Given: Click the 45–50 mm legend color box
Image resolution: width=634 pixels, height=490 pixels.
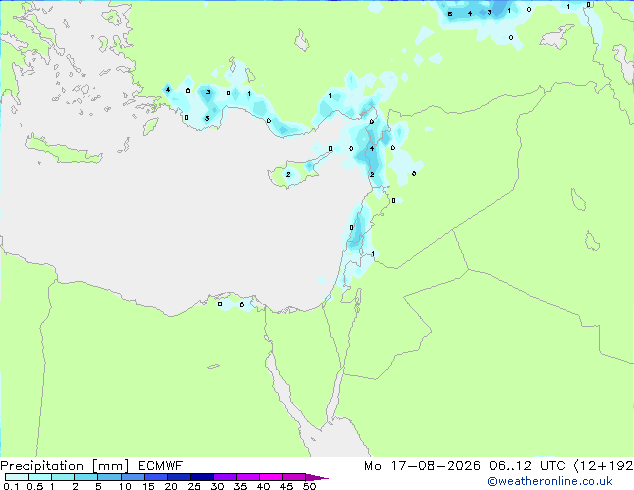Looking at the screenshot, I should click(x=294, y=477).
